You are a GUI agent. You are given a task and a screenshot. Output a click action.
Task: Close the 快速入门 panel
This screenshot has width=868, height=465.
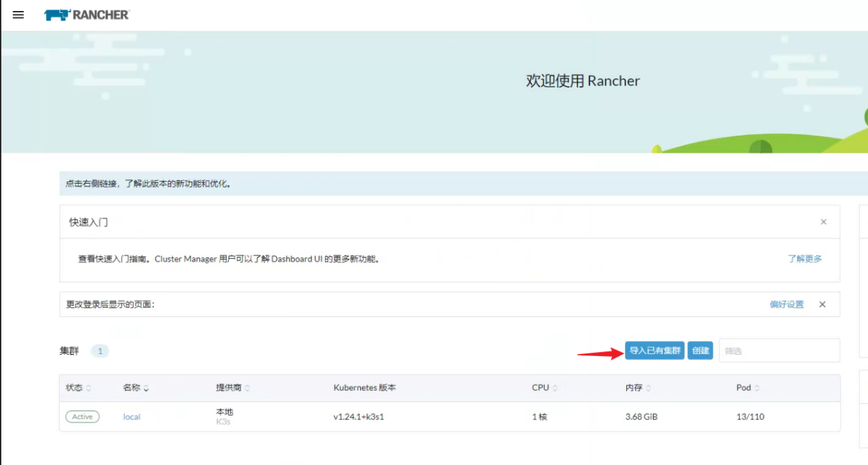pyautogui.click(x=824, y=222)
